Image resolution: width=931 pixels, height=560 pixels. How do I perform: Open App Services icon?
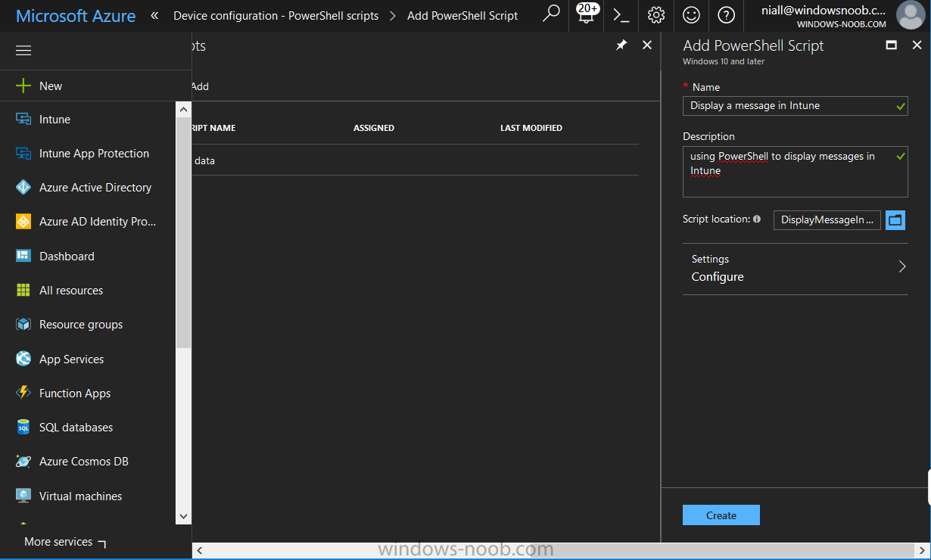coord(23,359)
